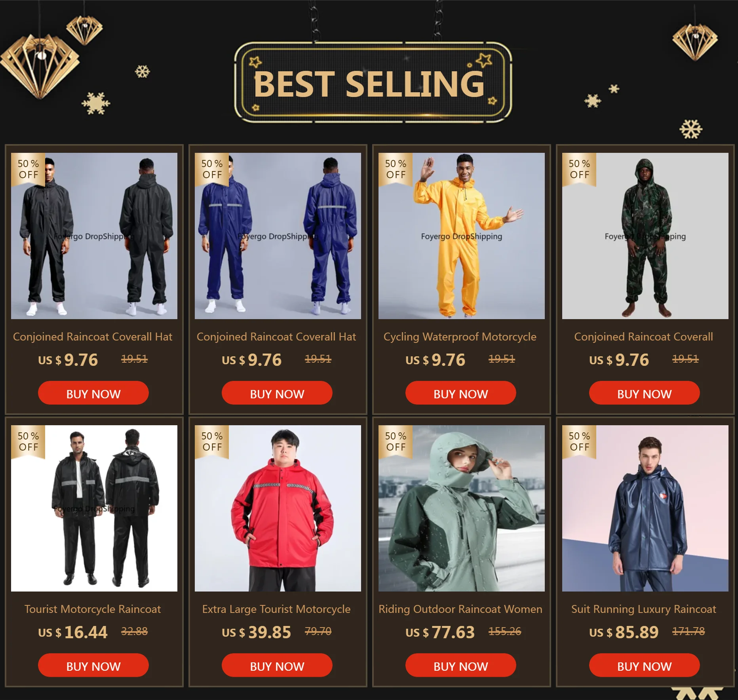
Task: Open the red jacket product image
Action: [x=278, y=508]
